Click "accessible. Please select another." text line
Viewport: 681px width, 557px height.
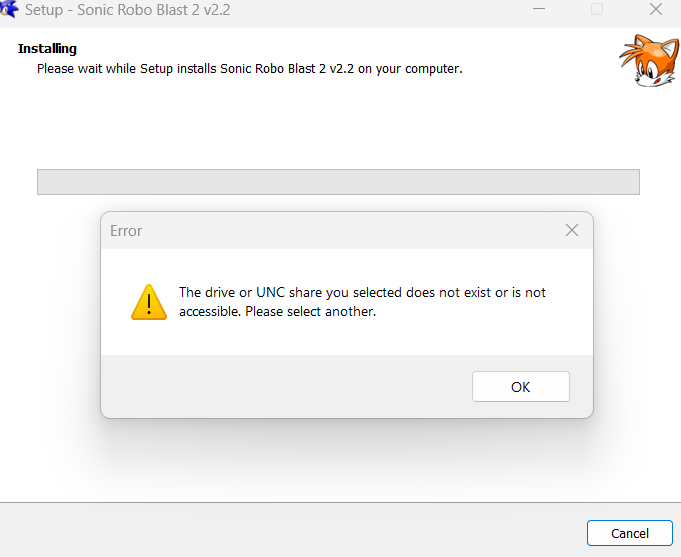tap(278, 312)
